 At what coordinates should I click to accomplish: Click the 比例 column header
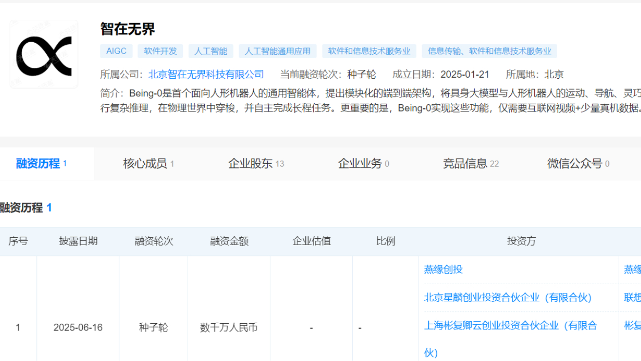[x=385, y=241]
